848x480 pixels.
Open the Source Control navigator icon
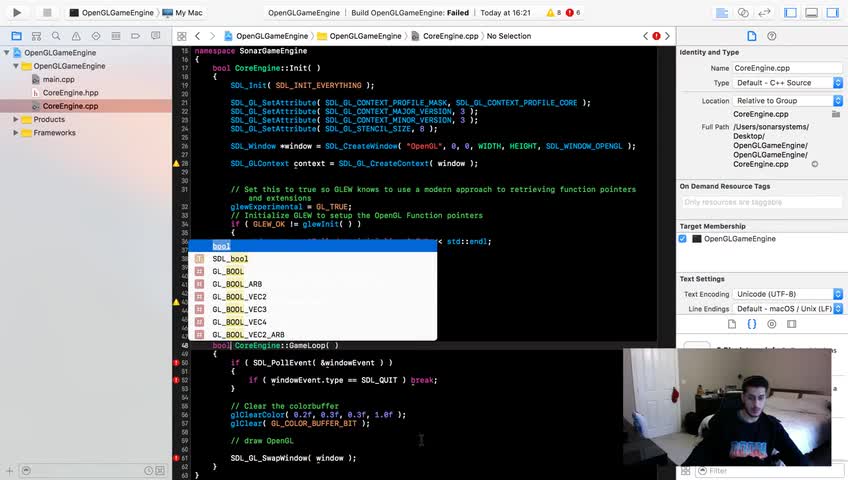[x=36, y=36]
